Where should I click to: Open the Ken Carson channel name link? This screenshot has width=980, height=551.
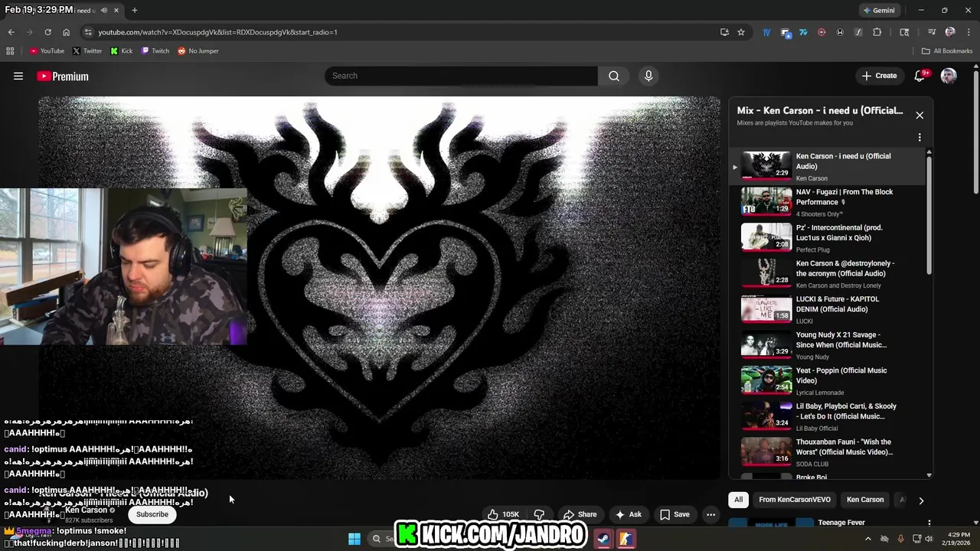(x=86, y=510)
